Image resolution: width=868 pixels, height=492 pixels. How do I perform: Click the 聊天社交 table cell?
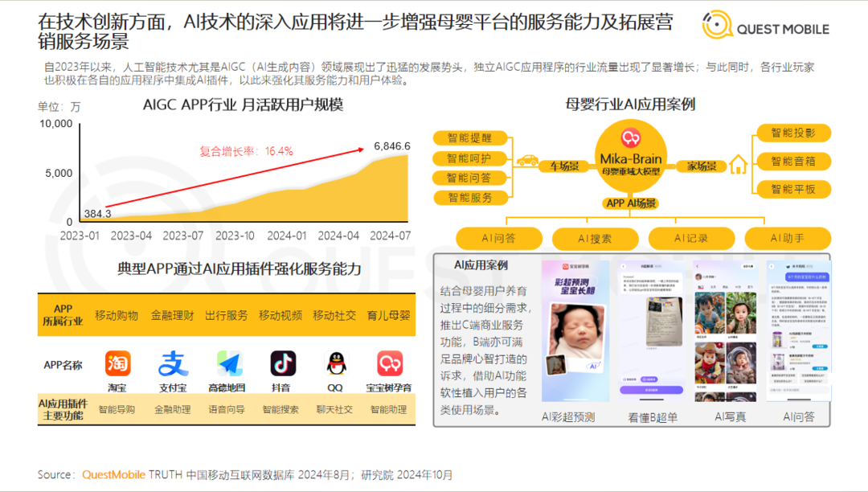(334, 409)
